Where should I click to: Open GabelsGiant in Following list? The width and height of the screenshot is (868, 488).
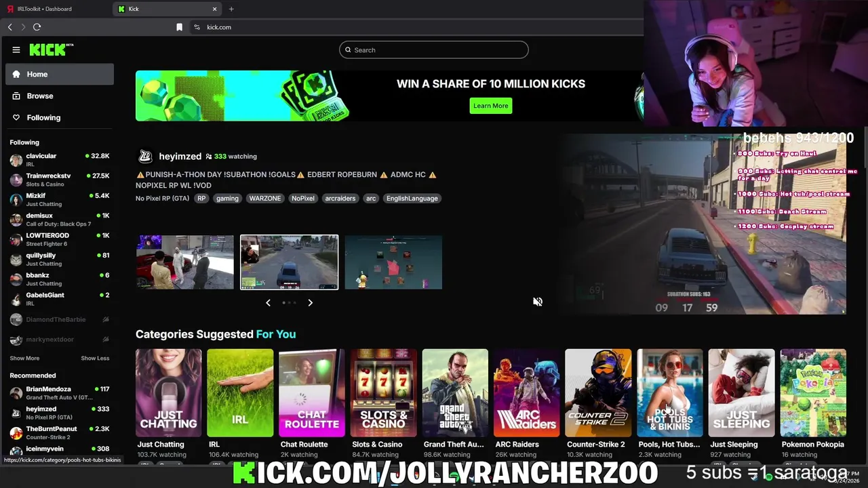pyautogui.click(x=60, y=298)
